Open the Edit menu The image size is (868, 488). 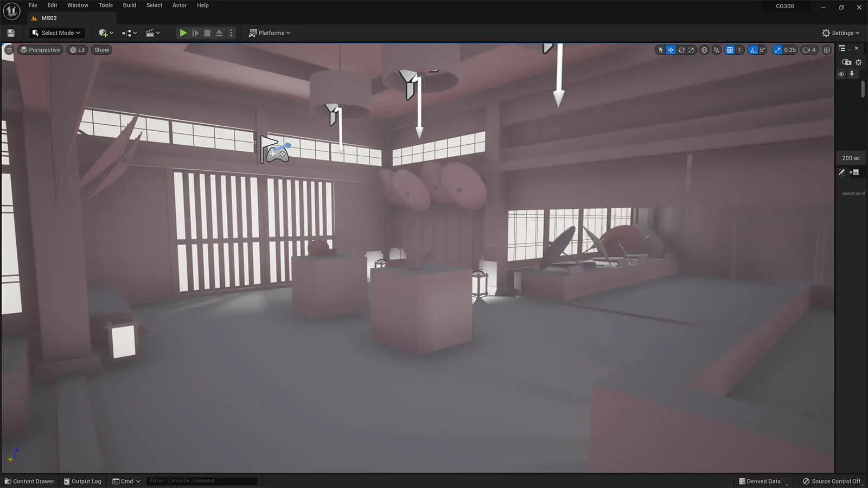coord(52,5)
